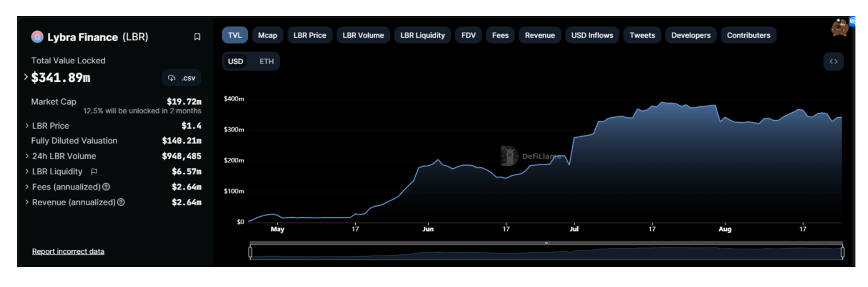Click the $200m label on the y-axis
This screenshot has width=868, height=287.
[x=234, y=161]
